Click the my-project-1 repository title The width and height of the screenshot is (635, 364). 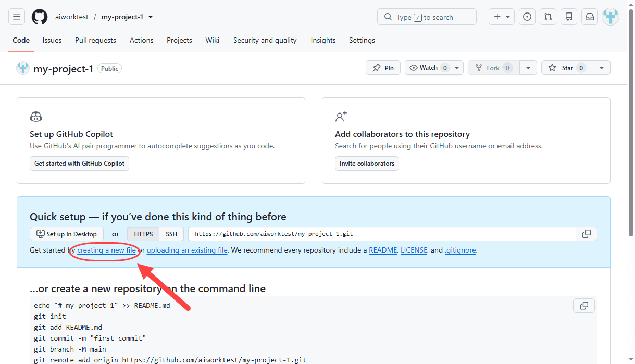click(64, 68)
